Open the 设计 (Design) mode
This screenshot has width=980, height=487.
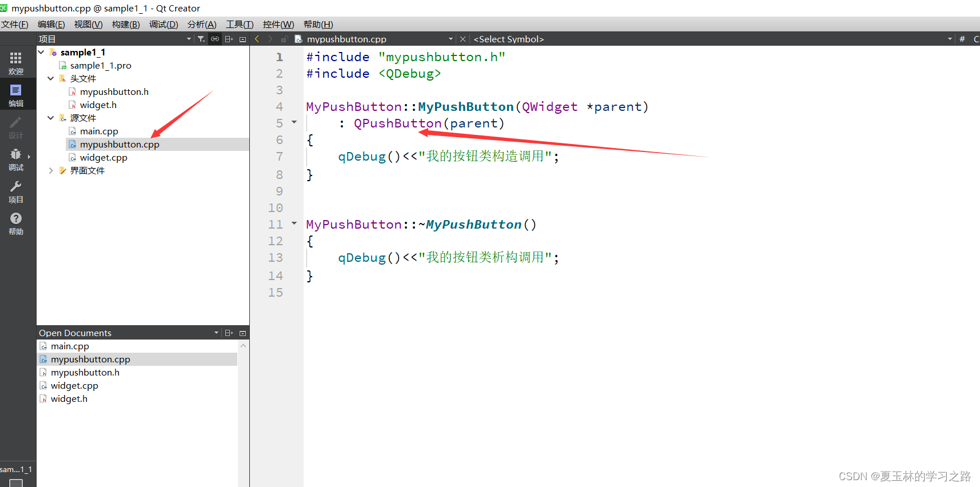[x=16, y=127]
